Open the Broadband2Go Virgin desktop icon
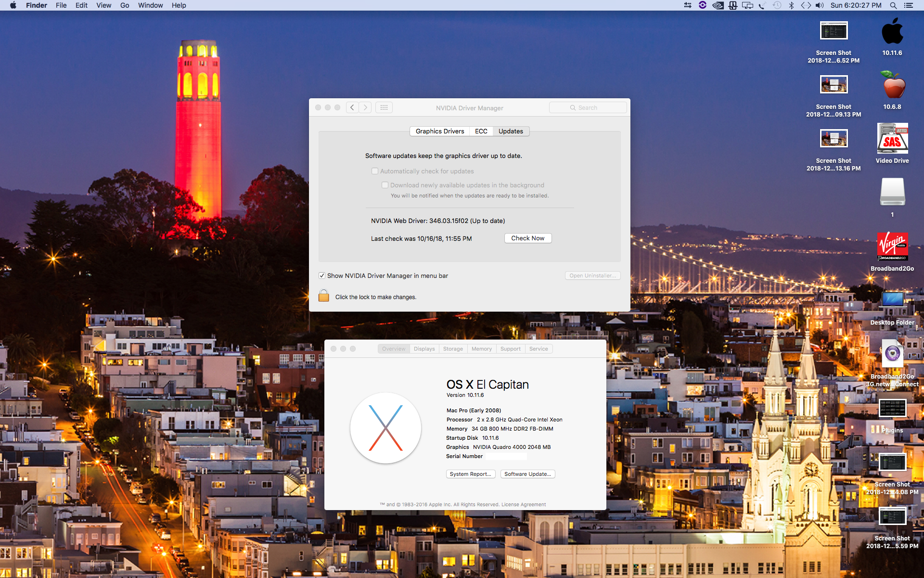 892,246
